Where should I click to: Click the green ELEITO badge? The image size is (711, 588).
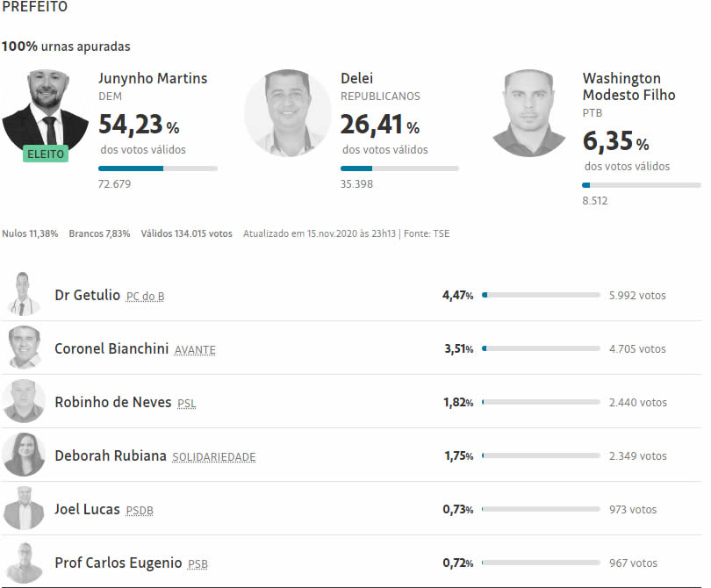46,154
